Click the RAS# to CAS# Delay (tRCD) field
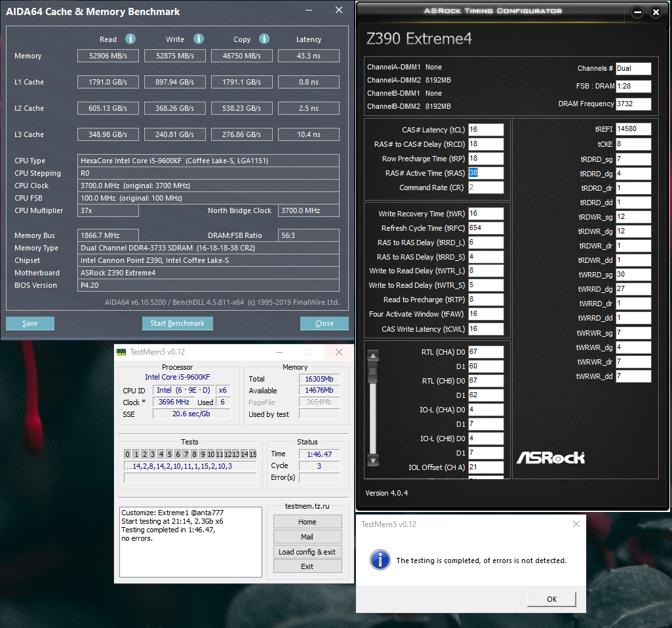The width and height of the screenshot is (672, 628). pyautogui.click(x=486, y=144)
